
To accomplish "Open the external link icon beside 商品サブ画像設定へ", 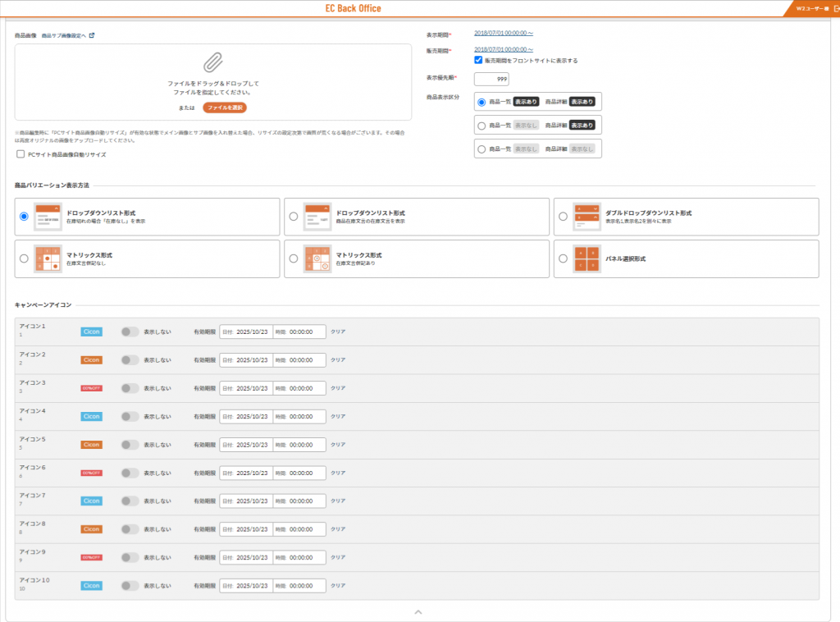I will click(92, 35).
